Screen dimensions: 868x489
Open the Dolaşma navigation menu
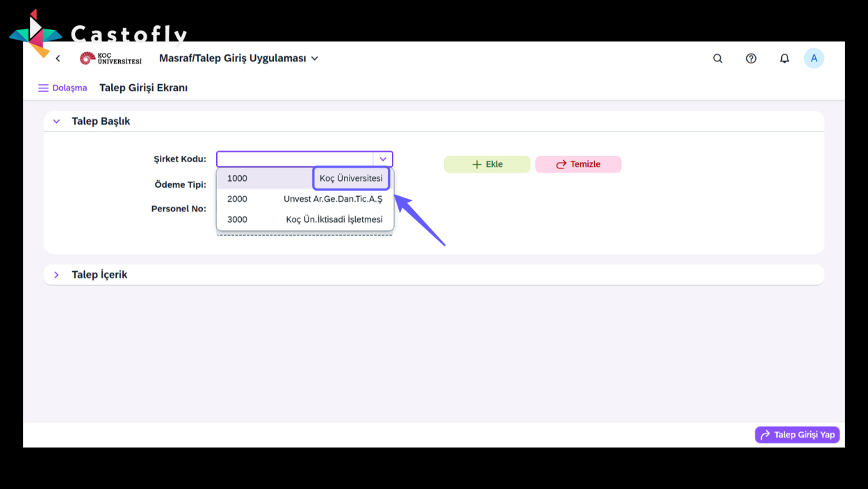(63, 88)
